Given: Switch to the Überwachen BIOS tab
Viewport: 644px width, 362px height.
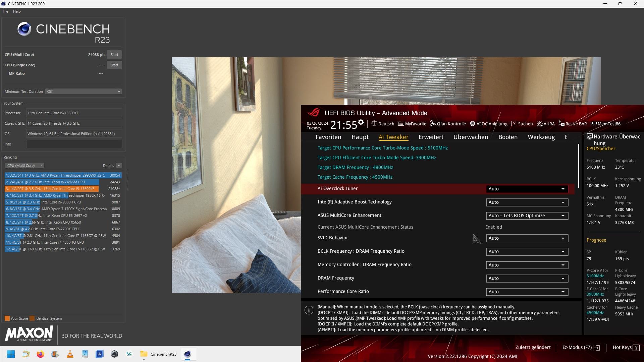Looking at the screenshot, I should (471, 137).
